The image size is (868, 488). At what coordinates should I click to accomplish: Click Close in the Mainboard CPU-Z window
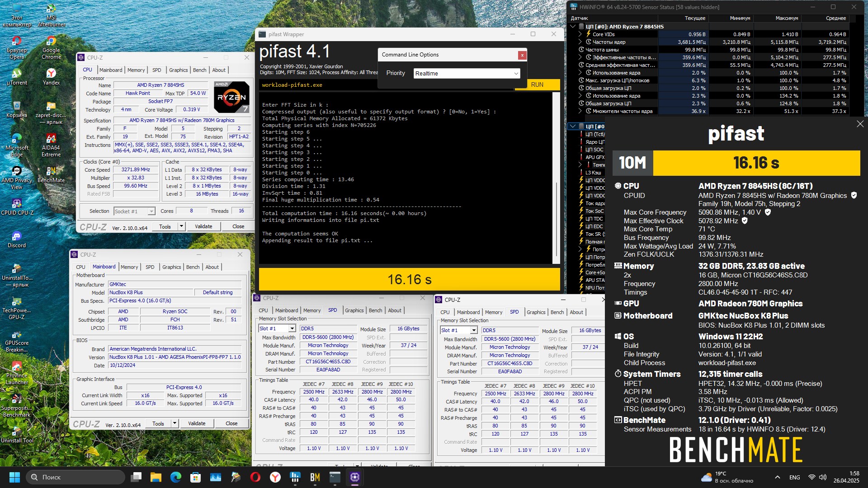click(231, 423)
